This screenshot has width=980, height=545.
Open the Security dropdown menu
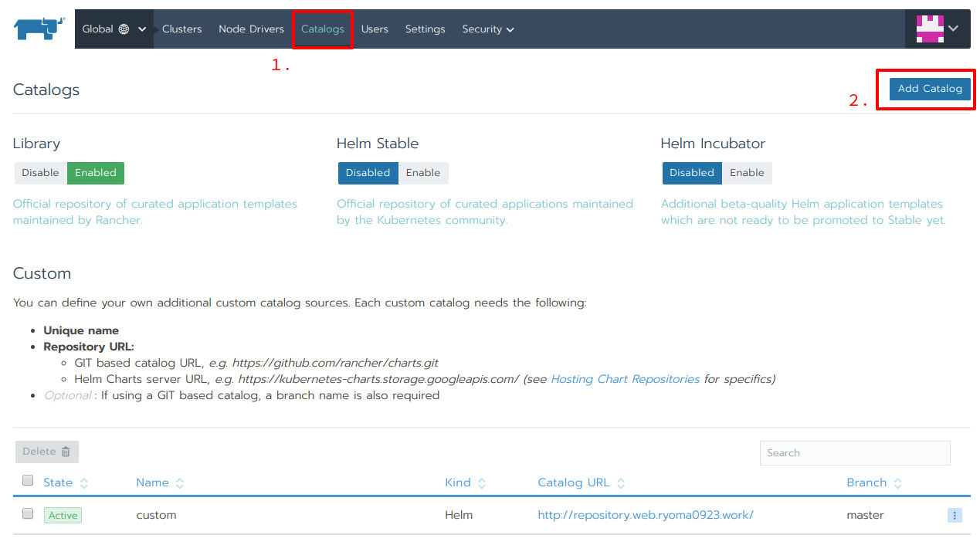pyautogui.click(x=488, y=29)
